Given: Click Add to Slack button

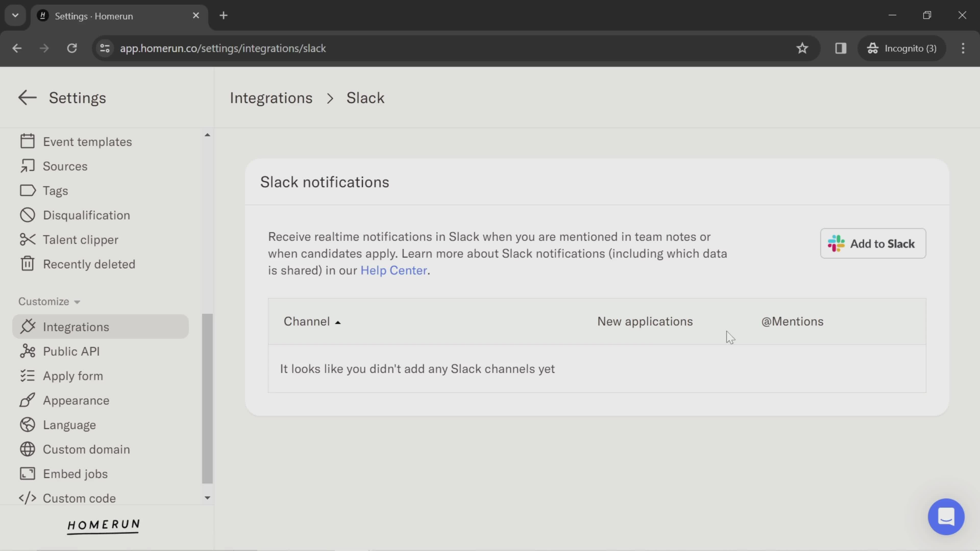Looking at the screenshot, I should tap(873, 243).
